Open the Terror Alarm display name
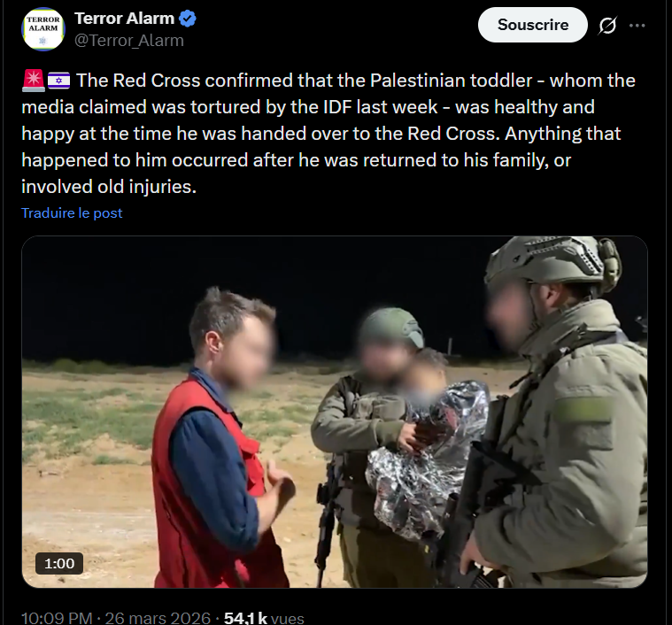The height and width of the screenshot is (625, 672). tap(124, 19)
